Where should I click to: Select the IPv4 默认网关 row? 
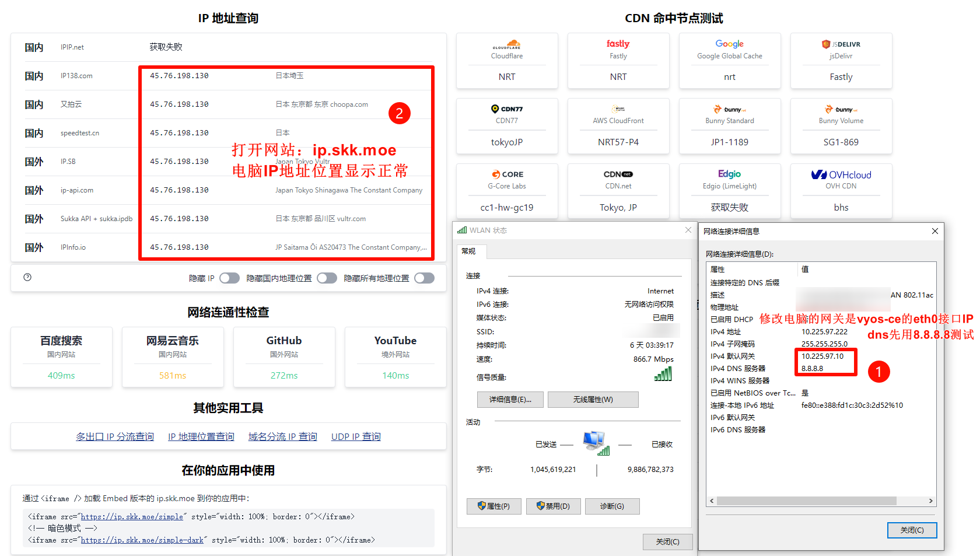point(821,356)
